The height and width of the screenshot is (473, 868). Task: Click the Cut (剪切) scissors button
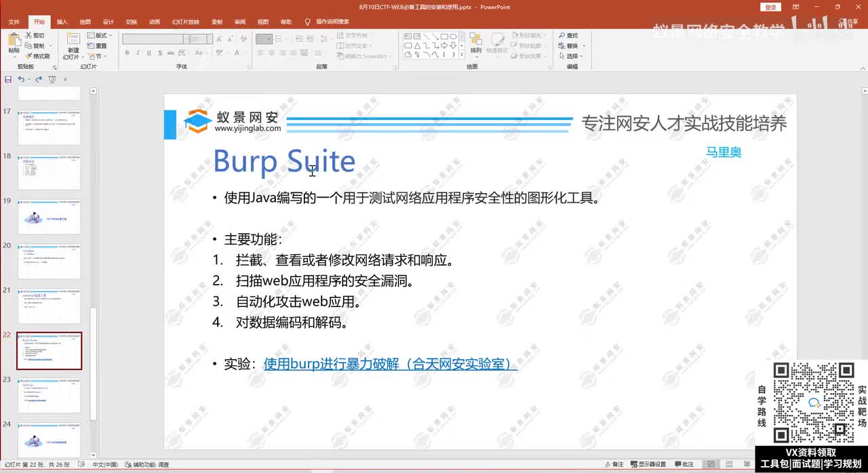coord(35,35)
